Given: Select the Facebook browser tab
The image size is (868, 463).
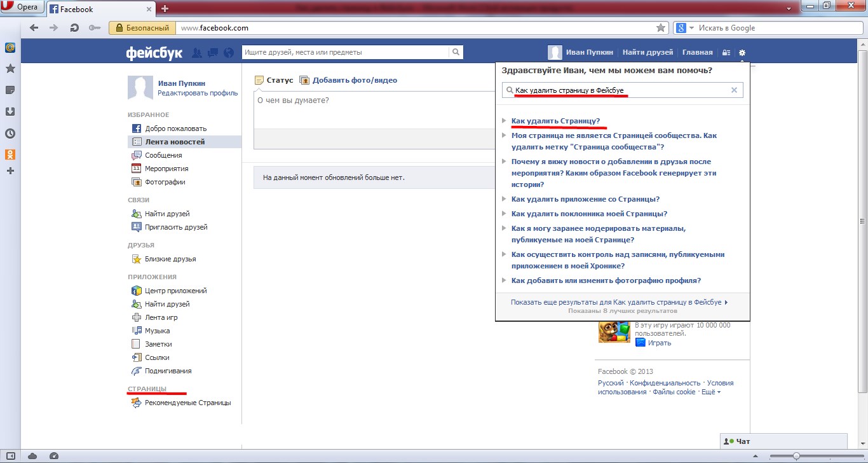Looking at the screenshot, I should [100, 9].
